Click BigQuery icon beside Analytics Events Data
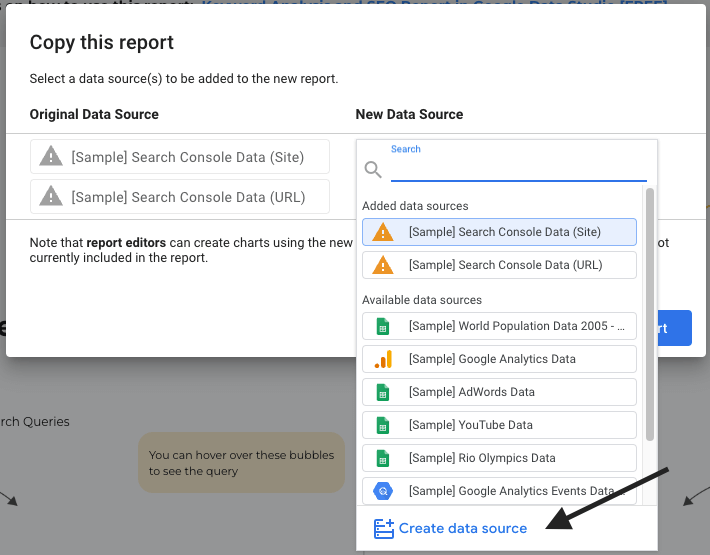This screenshot has width=710, height=555. [x=383, y=491]
